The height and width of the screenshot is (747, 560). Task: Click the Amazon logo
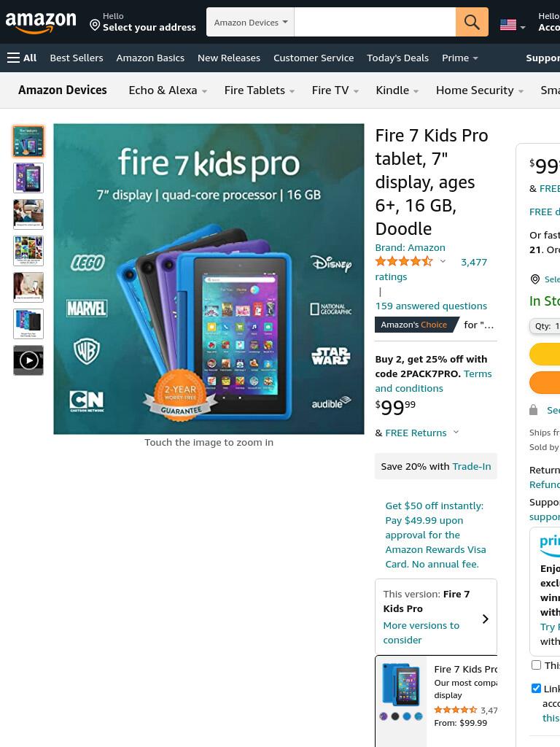pyautogui.click(x=41, y=23)
